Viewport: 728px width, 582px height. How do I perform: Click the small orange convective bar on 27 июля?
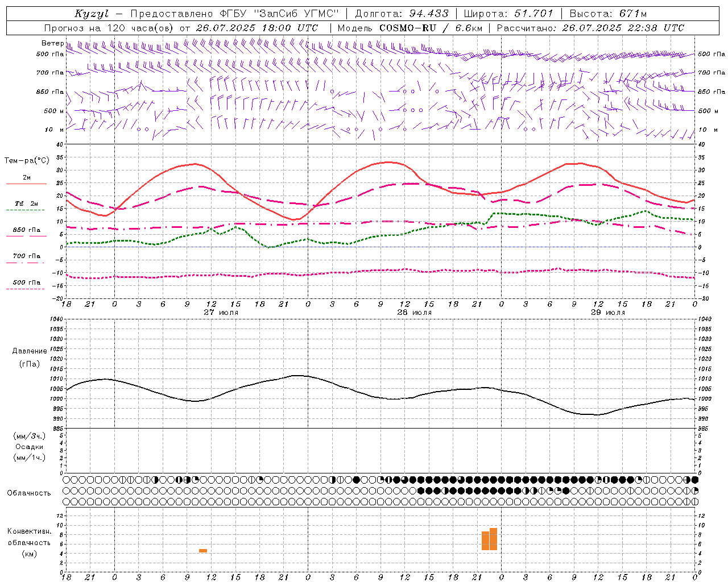[x=203, y=550]
